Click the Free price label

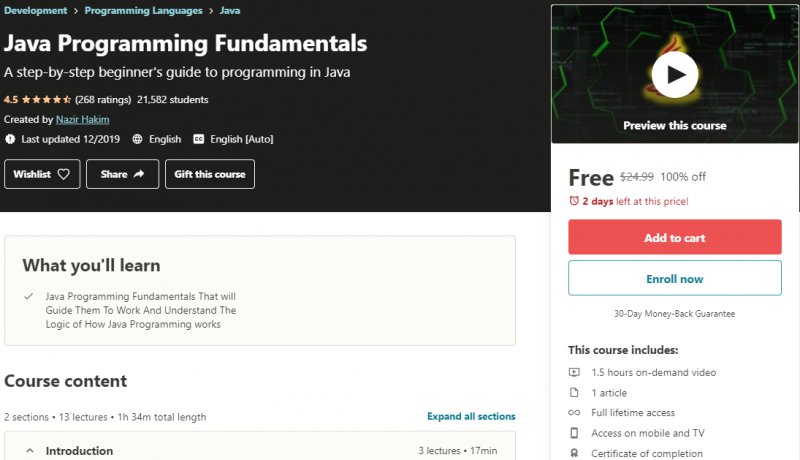591,178
